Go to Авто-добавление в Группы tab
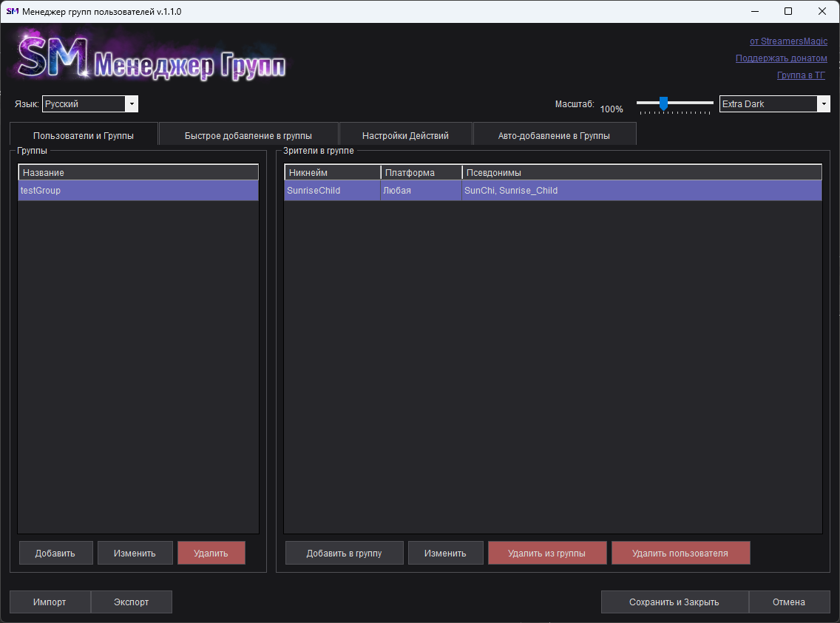 pyautogui.click(x=554, y=136)
